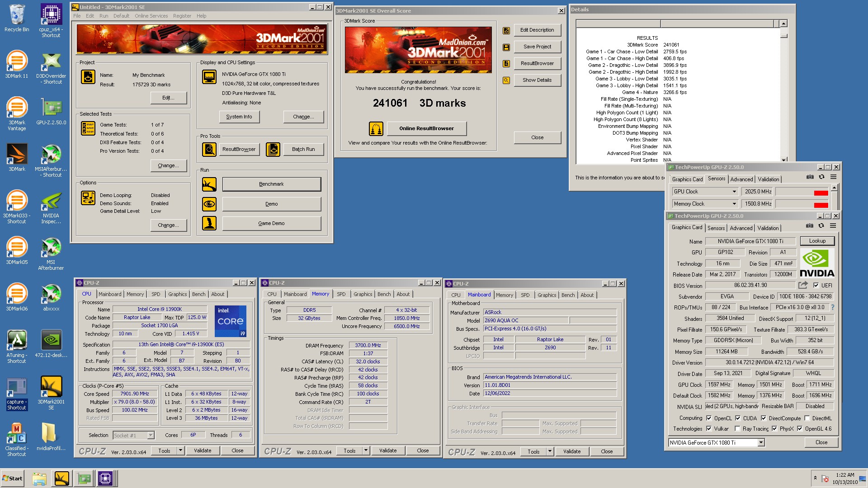
Task: Toggle the PhysX checkbox
Action: pyautogui.click(x=774, y=429)
